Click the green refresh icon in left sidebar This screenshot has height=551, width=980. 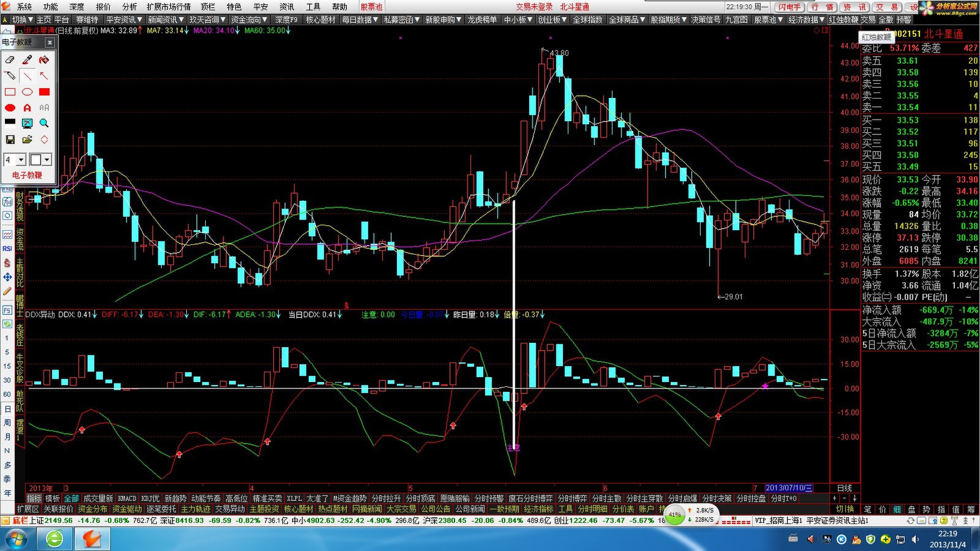[x=7, y=324]
